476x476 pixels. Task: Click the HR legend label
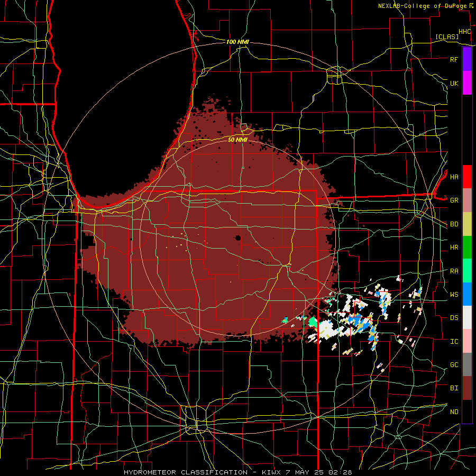click(454, 248)
